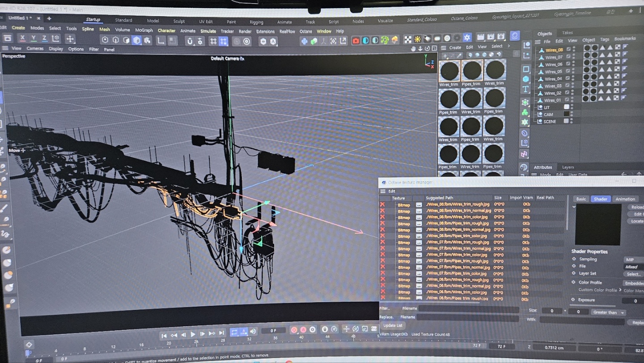Toggle the Exposure parameter keyframe diamond
This screenshot has width=644, height=363.
tap(573, 299)
